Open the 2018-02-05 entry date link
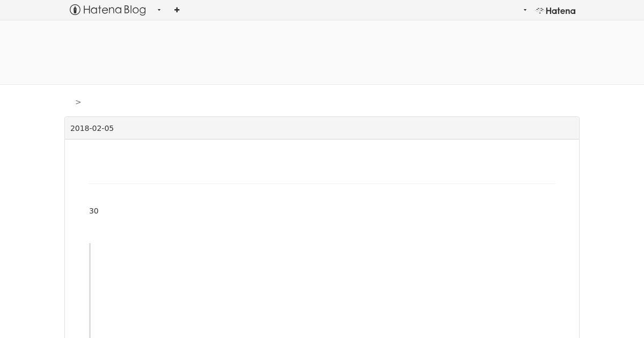This screenshot has width=644, height=338. [92, 128]
